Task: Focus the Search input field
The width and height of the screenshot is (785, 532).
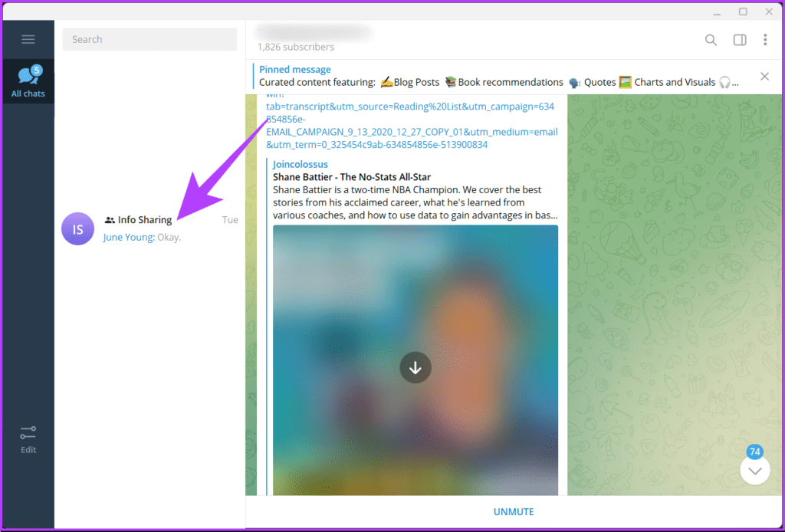Action: coord(149,39)
